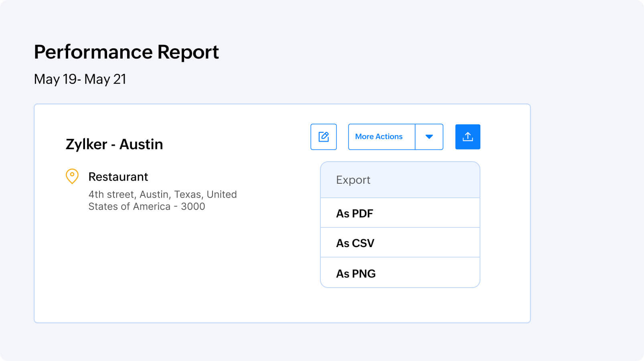Expand the More Actions dropdown arrow
The width and height of the screenshot is (644, 361).
click(429, 137)
